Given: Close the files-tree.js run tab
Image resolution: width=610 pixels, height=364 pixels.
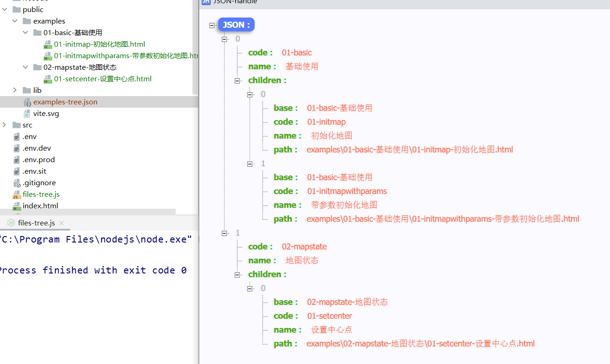Looking at the screenshot, I should (61, 223).
